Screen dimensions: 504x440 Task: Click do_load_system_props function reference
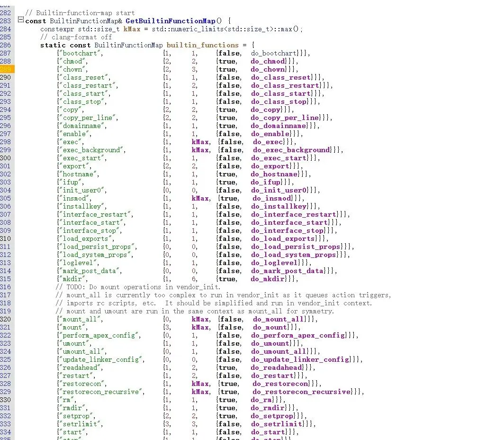click(294, 255)
